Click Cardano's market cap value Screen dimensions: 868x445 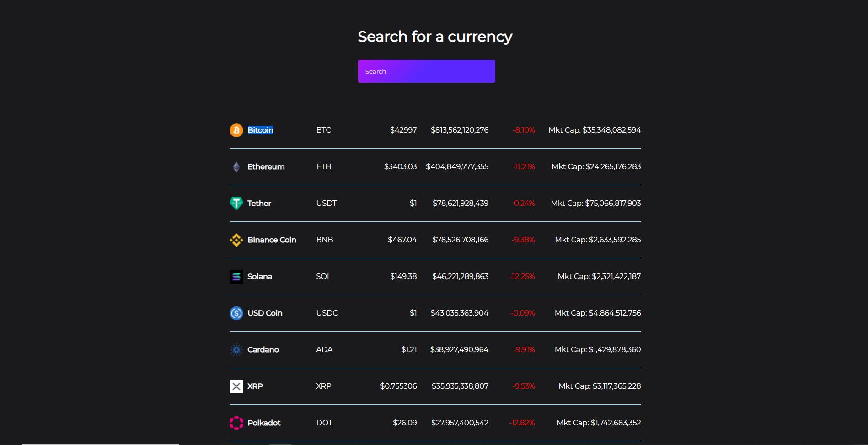tap(597, 350)
